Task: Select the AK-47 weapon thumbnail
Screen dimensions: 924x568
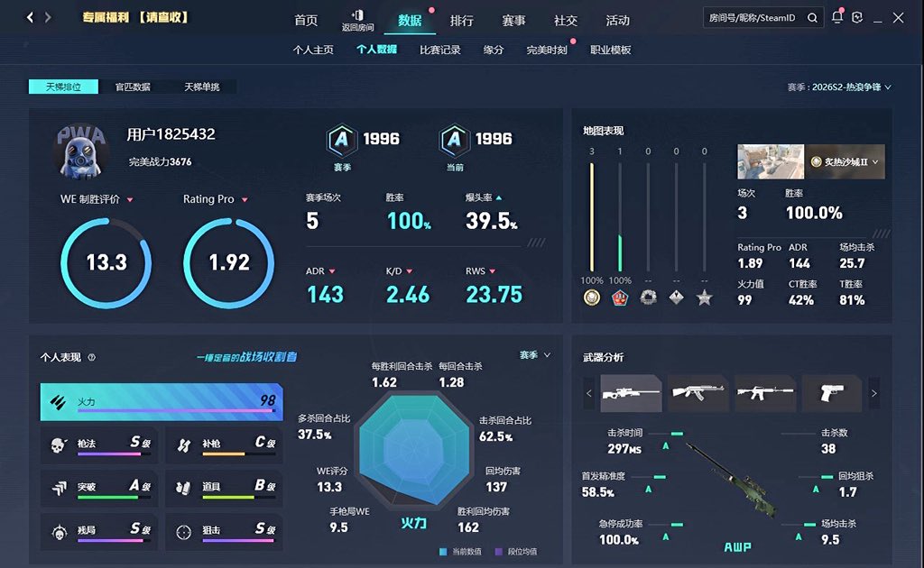Action: pos(698,393)
